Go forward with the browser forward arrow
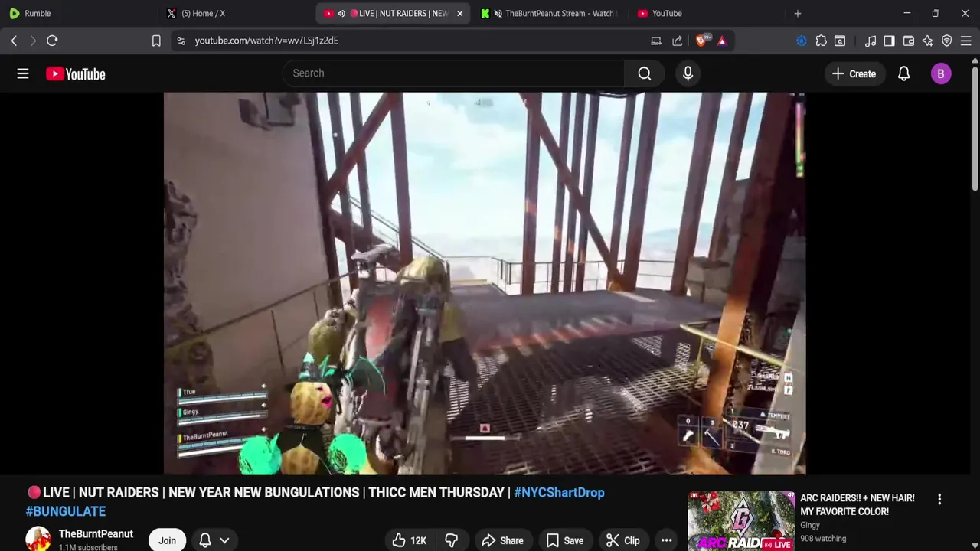The image size is (980, 551). click(33, 41)
